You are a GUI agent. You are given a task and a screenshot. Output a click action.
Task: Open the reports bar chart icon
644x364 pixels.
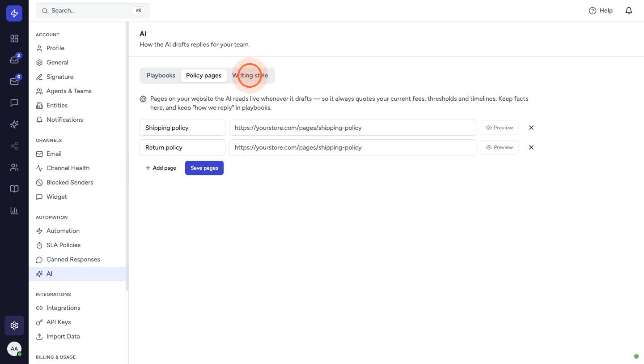[x=14, y=210]
